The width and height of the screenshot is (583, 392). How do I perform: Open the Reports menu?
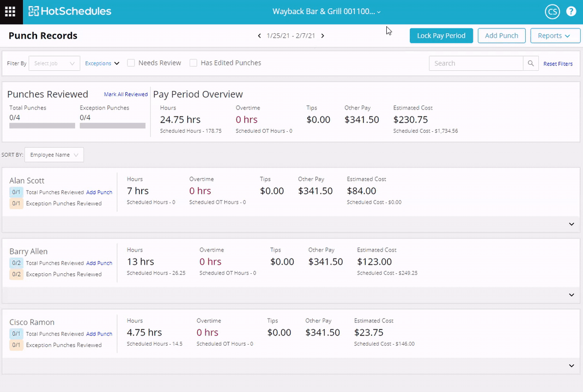click(554, 36)
